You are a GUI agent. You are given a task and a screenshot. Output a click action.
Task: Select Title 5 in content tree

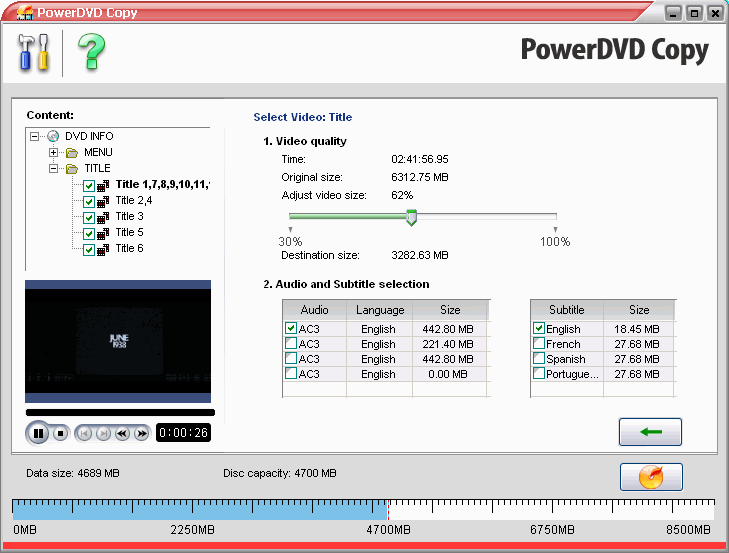[129, 232]
